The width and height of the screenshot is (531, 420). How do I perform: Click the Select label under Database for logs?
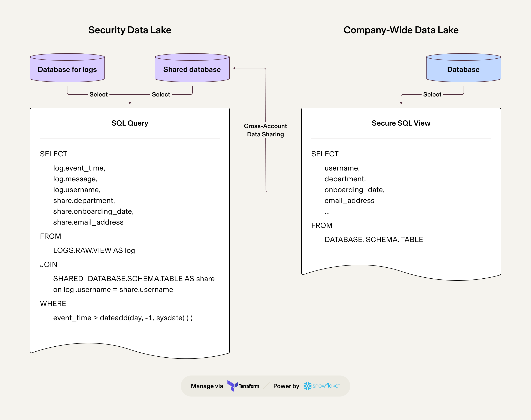(98, 94)
